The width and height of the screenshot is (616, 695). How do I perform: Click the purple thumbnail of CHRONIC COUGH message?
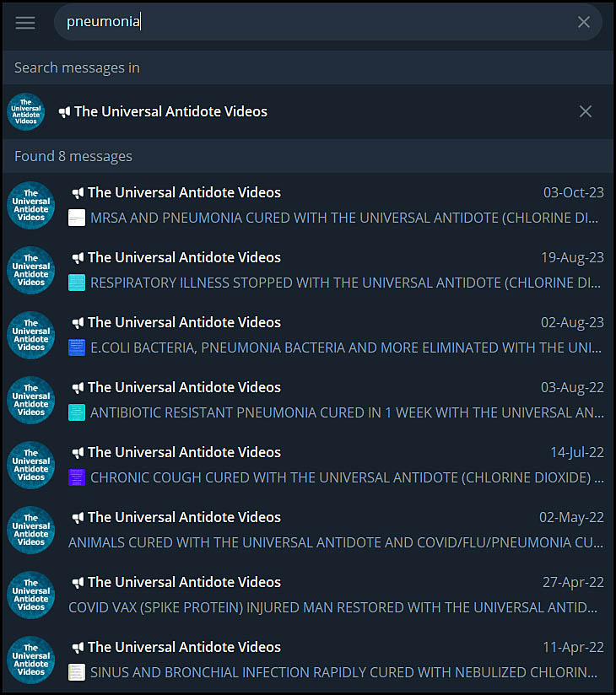[77, 477]
